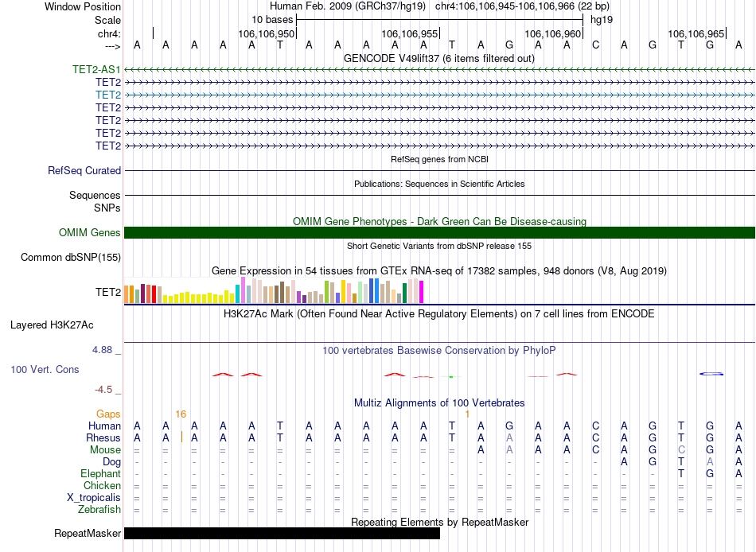Image resolution: width=756 pixels, height=552 pixels.
Task: Click the orange Gaps row label
Action: click(108, 414)
